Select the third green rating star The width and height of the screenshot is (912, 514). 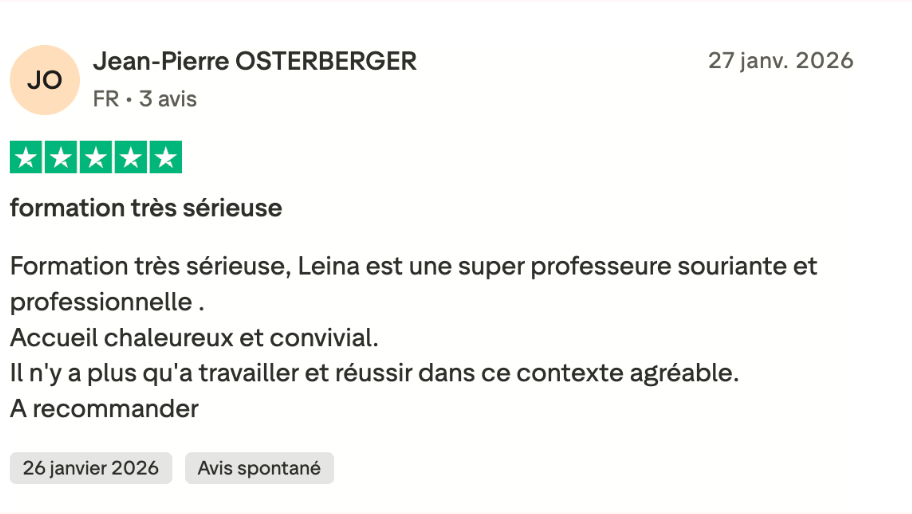pos(96,157)
